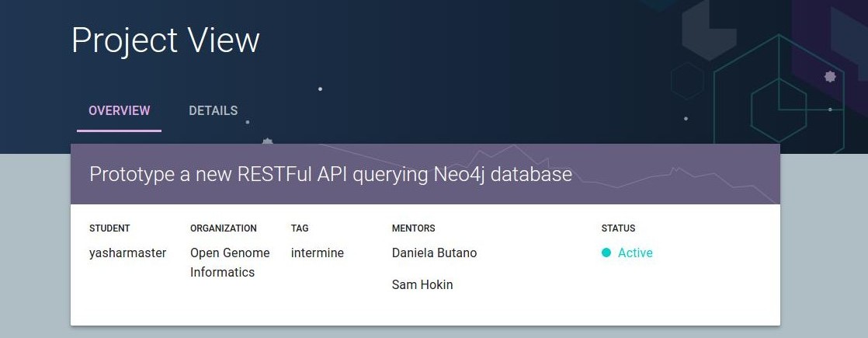Click the project title about Neo4j database
868x338 pixels.
click(x=331, y=174)
